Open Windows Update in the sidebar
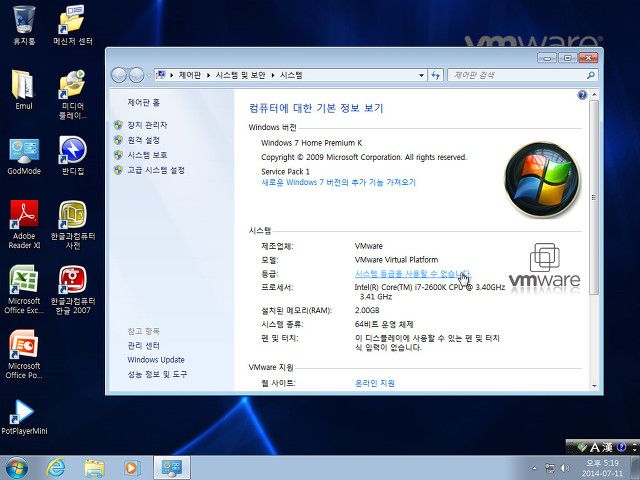This screenshot has height=480, width=640. click(156, 360)
